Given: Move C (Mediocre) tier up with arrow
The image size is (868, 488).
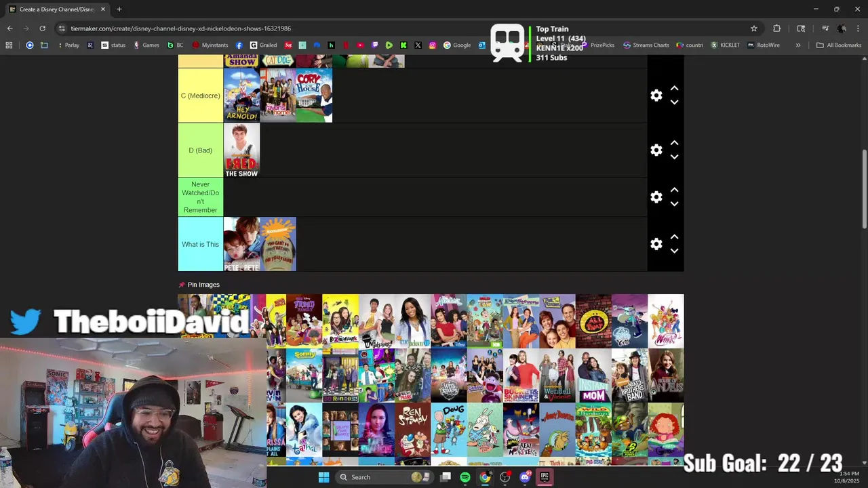Looking at the screenshot, I should [674, 89].
